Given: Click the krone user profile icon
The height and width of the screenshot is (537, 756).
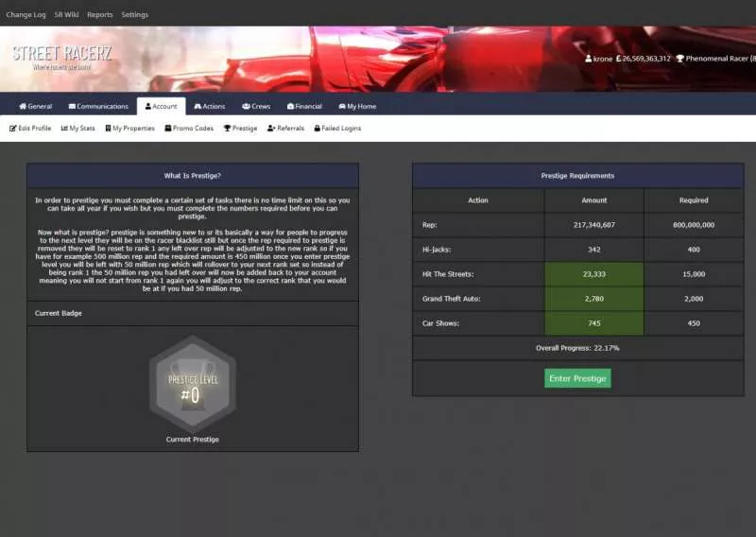Looking at the screenshot, I should pyautogui.click(x=588, y=59).
